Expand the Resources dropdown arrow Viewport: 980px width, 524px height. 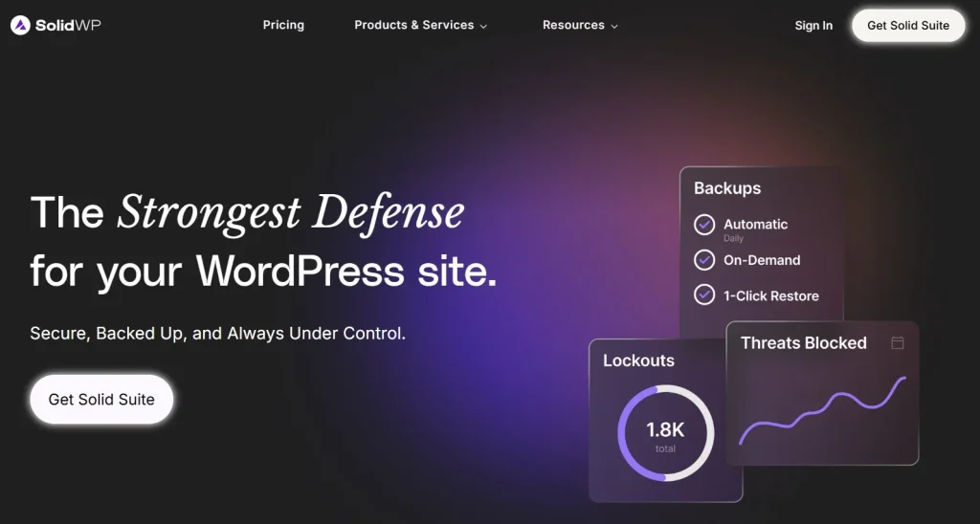point(614,27)
